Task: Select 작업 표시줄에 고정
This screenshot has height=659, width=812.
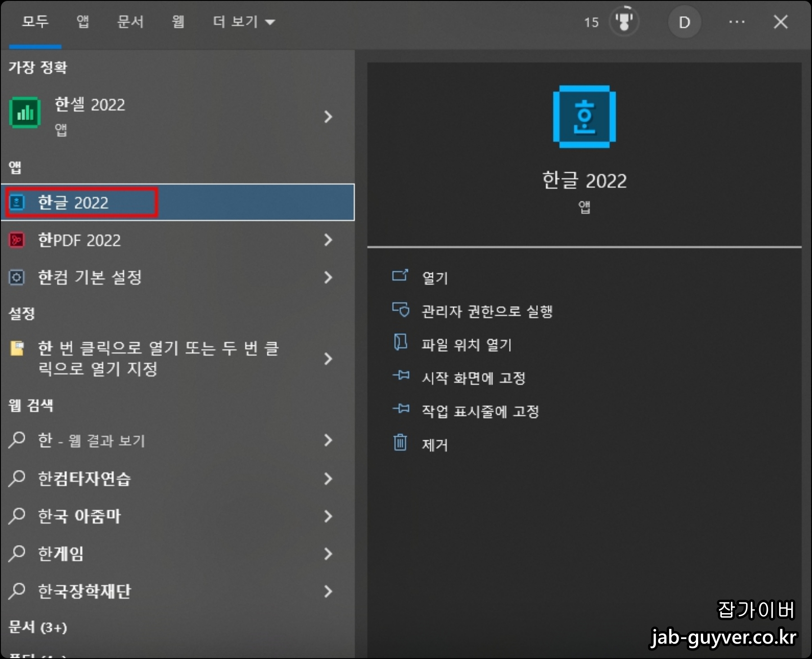Action: (x=480, y=411)
